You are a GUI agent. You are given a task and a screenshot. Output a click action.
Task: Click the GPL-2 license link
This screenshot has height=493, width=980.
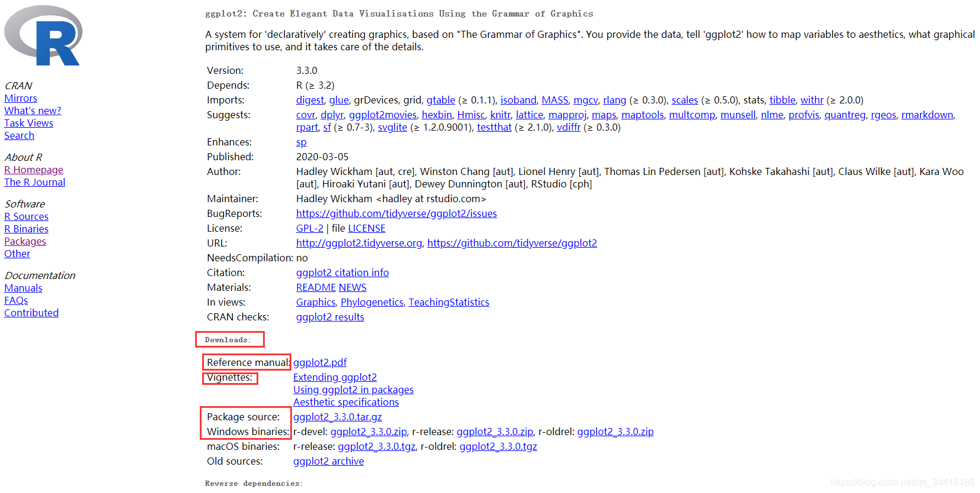(x=310, y=228)
